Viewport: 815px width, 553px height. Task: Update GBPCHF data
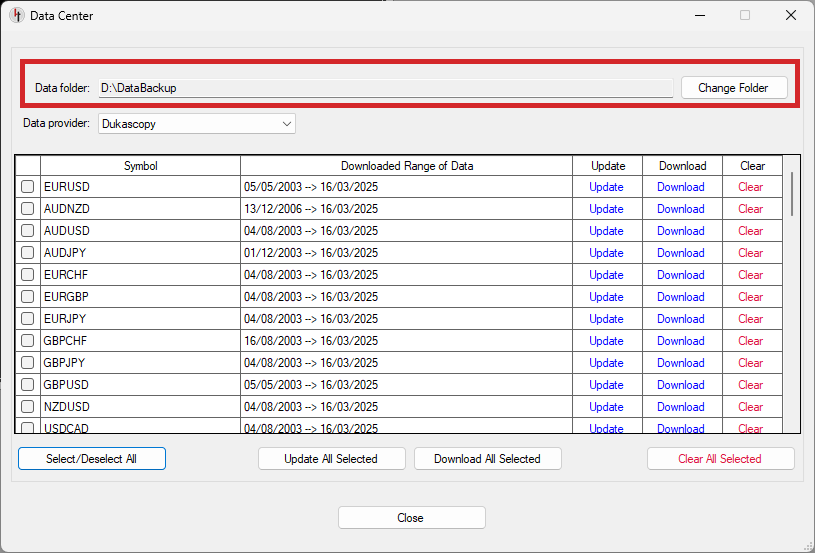tap(606, 340)
